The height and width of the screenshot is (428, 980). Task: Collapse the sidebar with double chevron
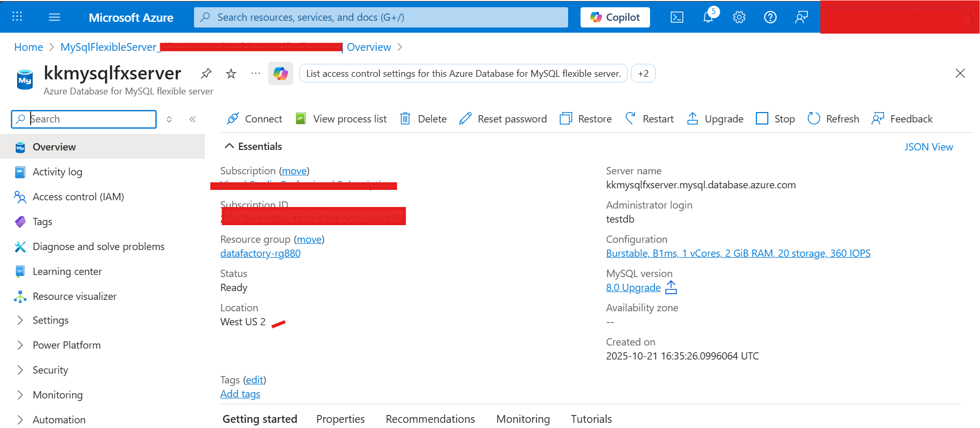tap(192, 119)
